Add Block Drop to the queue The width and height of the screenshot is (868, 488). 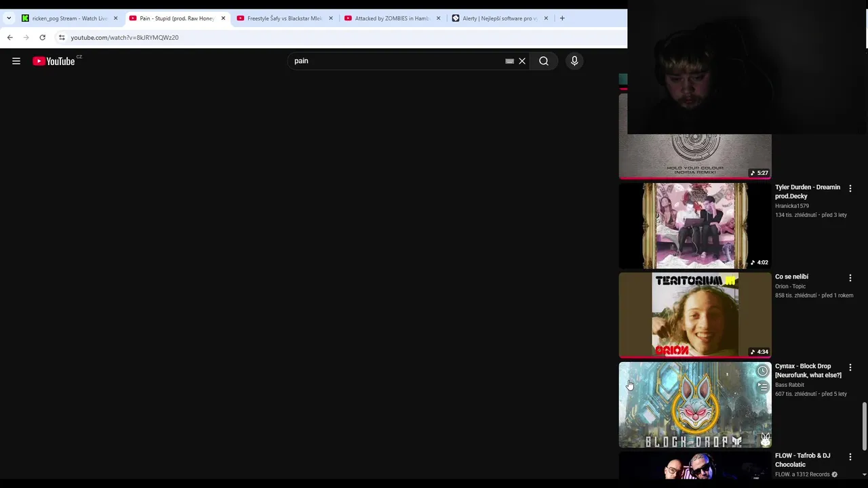pyautogui.click(x=763, y=387)
